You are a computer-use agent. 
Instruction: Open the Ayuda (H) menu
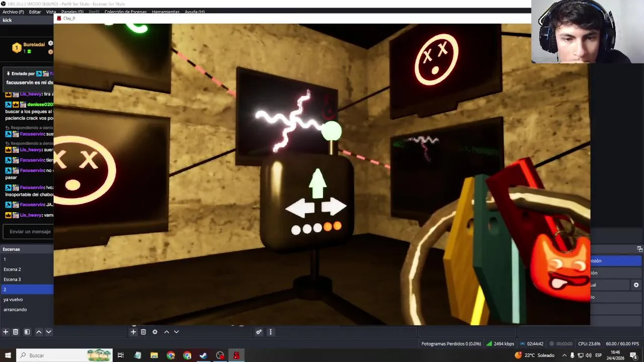[194, 12]
